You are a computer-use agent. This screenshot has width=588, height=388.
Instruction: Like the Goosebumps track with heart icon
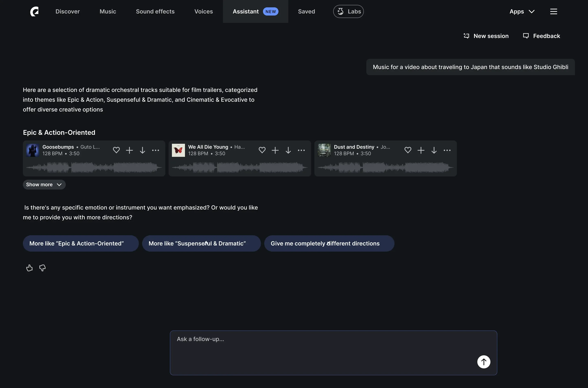[x=116, y=150]
